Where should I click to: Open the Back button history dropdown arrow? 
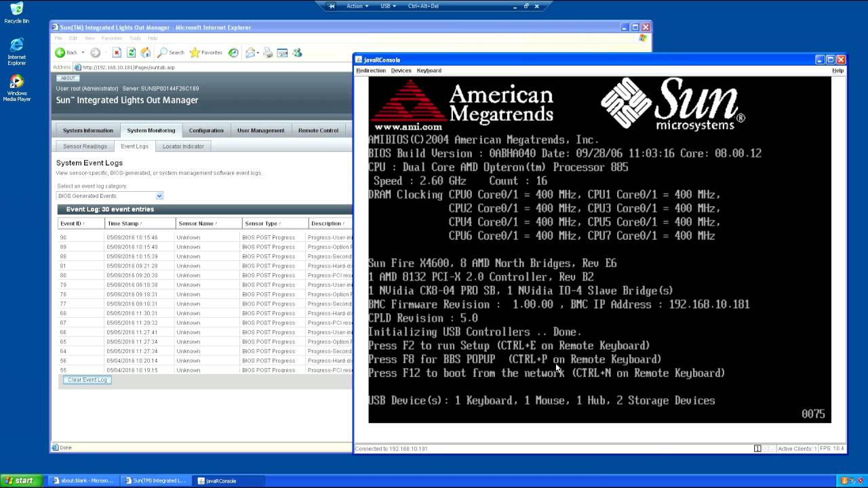tap(83, 52)
